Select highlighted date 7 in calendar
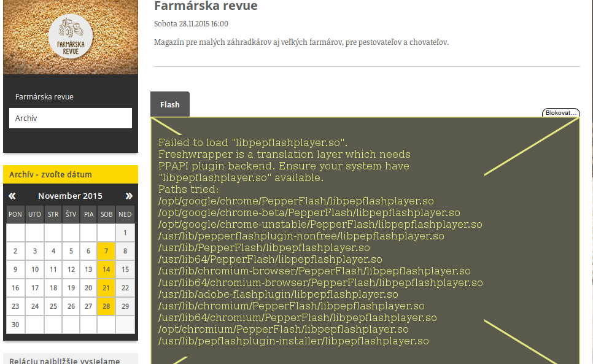Image resolution: width=593 pixels, height=364 pixels. (106, 251)
